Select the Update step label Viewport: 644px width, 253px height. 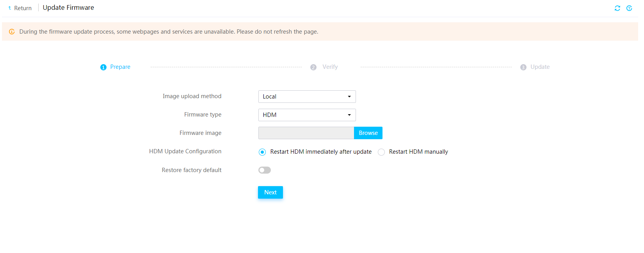coord(540,67)
